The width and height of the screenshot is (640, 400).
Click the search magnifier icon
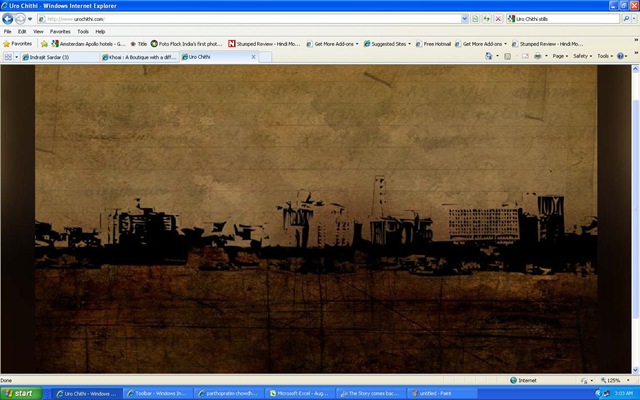[x=626, y=19]
